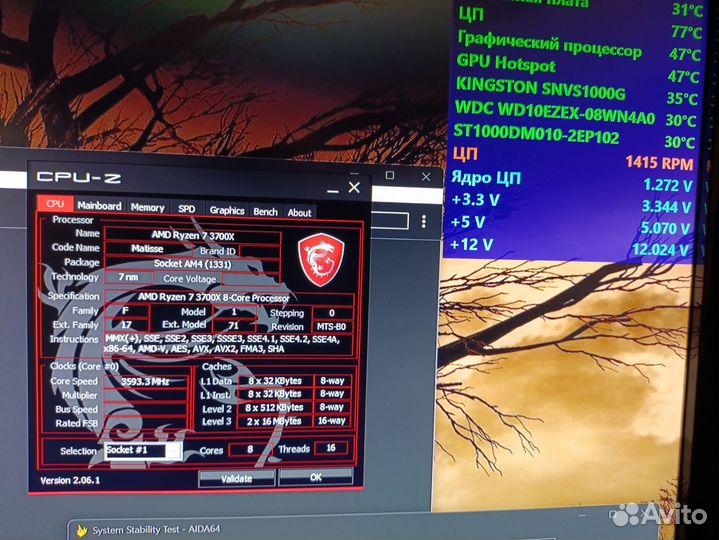Click the Specification field text

tap(214, 298)
